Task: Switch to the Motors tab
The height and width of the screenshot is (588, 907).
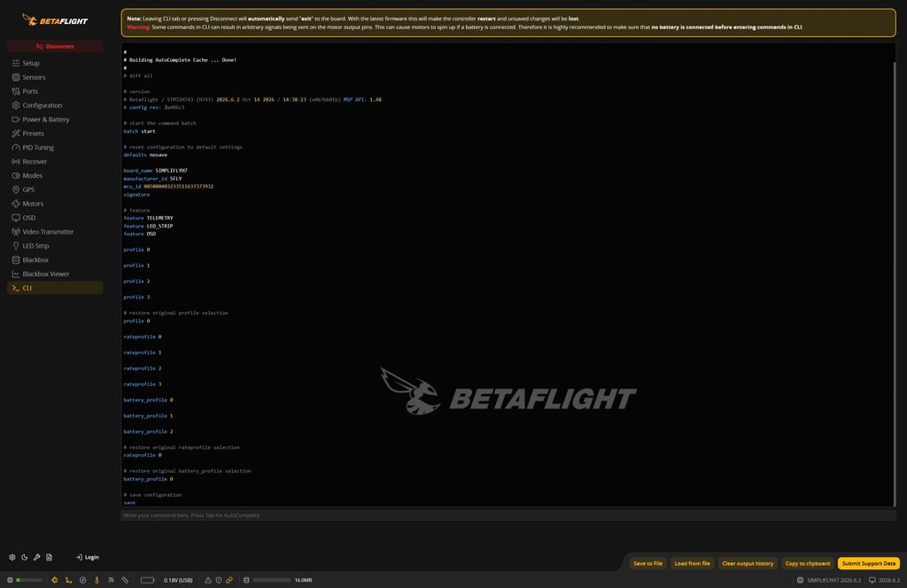Action: click(x=55, y=204)
